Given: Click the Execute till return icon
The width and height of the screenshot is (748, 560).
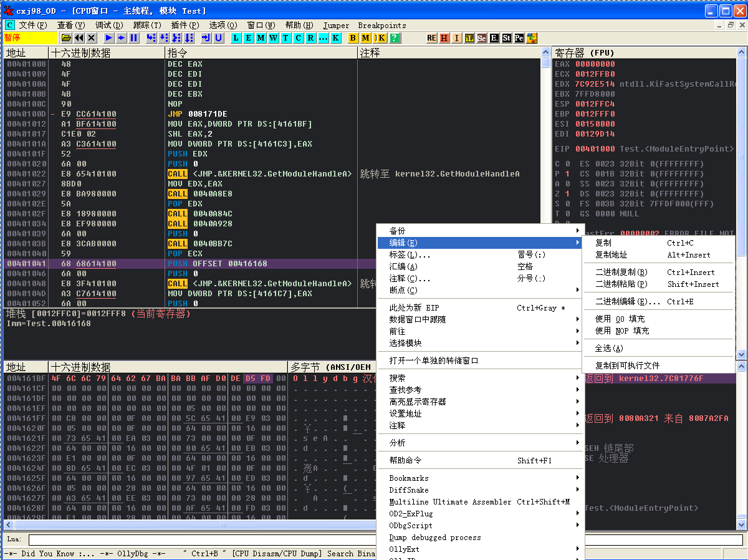Looking at the screenshot, I should (x=206, y=38).
